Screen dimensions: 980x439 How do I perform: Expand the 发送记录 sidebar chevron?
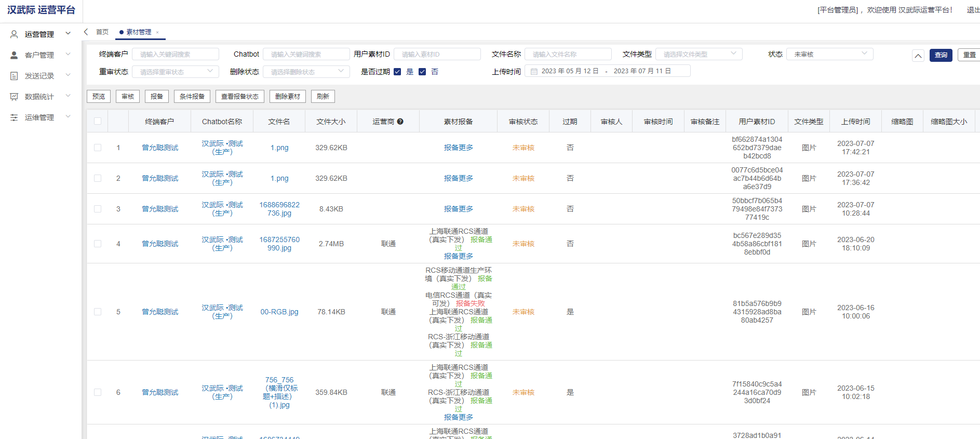(x=68, y=75)
